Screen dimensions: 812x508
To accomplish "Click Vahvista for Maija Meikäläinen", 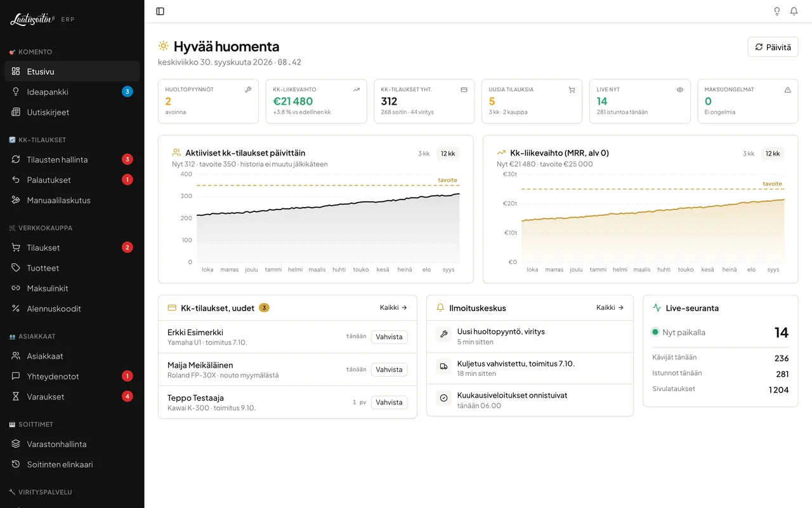I will click(389, 370).
